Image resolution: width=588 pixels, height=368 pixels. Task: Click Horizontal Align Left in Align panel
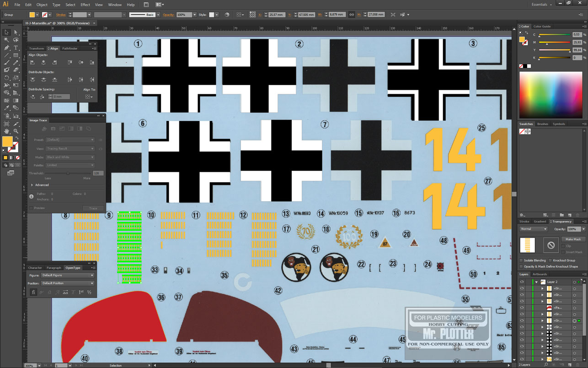32,62
